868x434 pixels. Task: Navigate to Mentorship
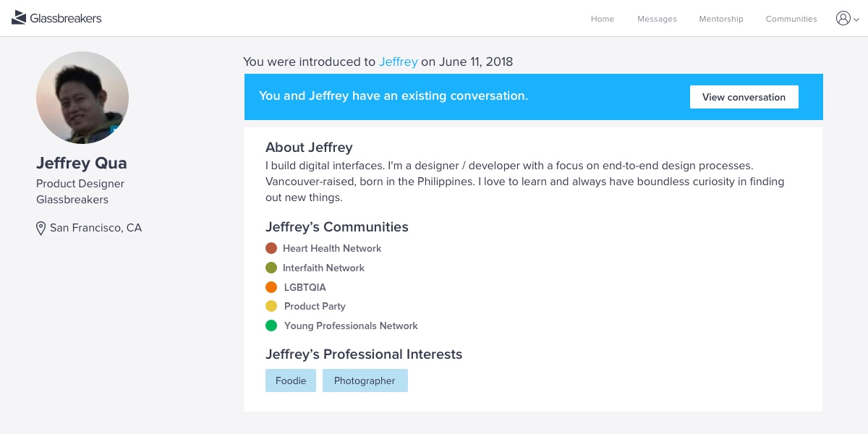721,19
